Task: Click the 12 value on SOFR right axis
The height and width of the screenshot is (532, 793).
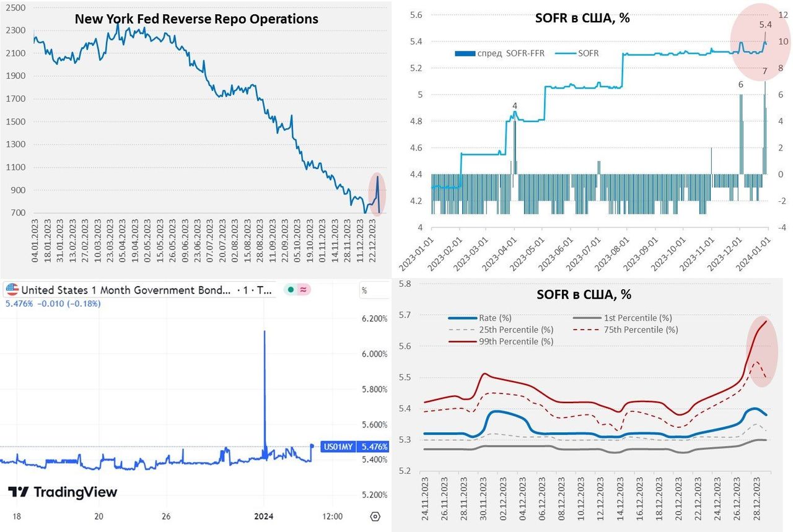Action: (782, 15)
